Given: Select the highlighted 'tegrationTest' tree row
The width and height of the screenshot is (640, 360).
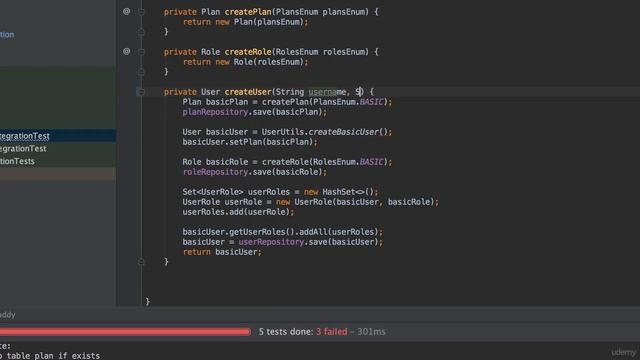Looking at the screenshot, I should [x=58, y=136].
